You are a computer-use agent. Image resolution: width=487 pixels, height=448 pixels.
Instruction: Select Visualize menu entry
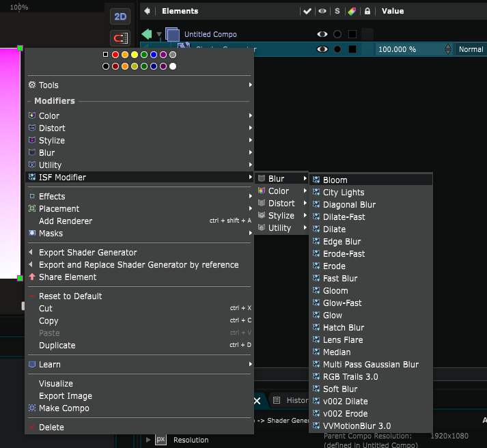(x=139, y=383)
